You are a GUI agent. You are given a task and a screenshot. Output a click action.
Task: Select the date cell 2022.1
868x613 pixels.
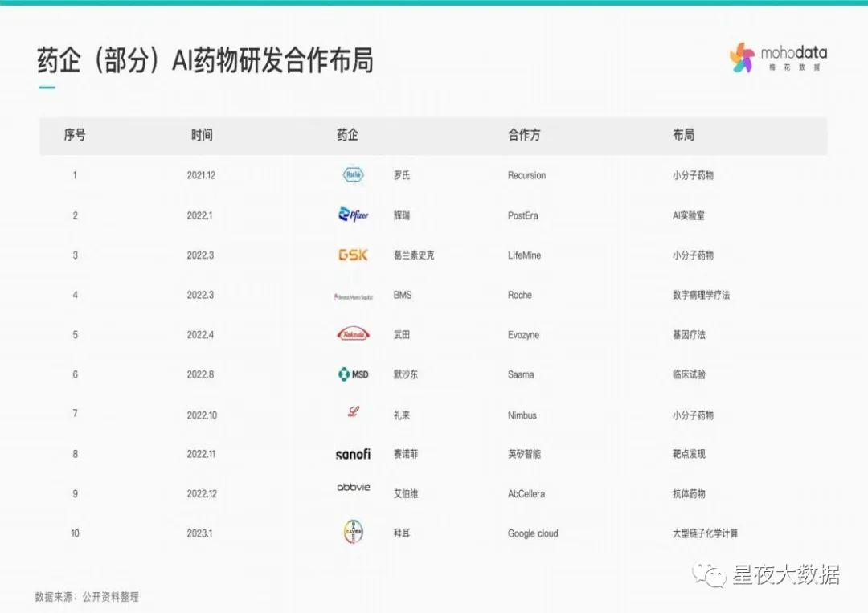[x=199, y=216]
